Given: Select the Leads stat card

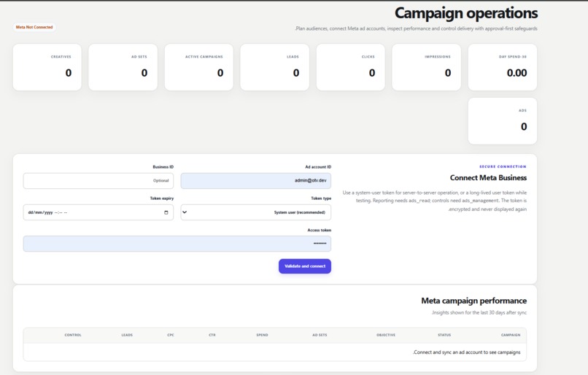Looking at the screenshot, I should click(x=275, y=67).
